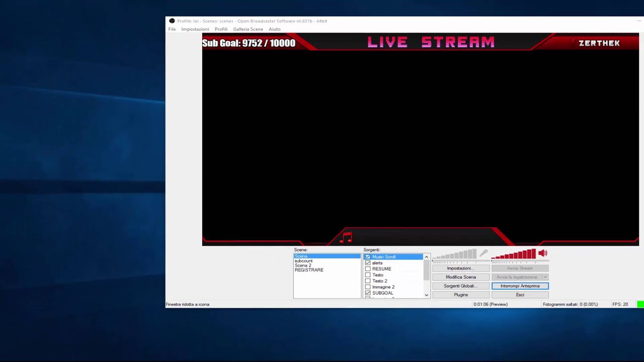Mute the microphone icon
Image resolution: width=644 pixels, height=362 pixels.
click(484, 253)
